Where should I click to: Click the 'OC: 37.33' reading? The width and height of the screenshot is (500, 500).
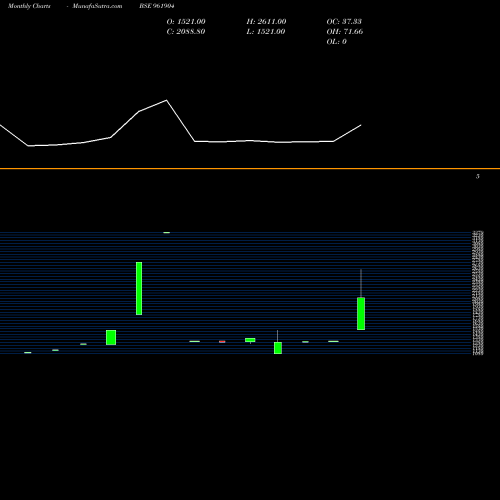(x=344, y=22)
